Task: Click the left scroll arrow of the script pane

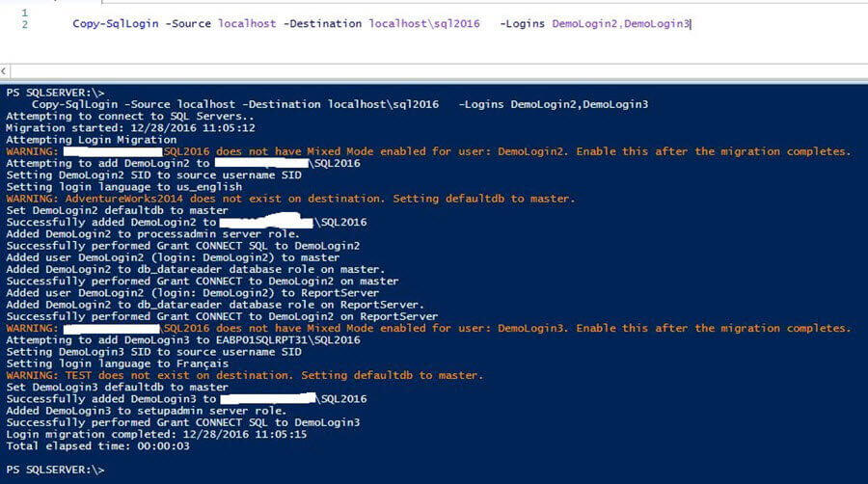Action: coord(5,71)
